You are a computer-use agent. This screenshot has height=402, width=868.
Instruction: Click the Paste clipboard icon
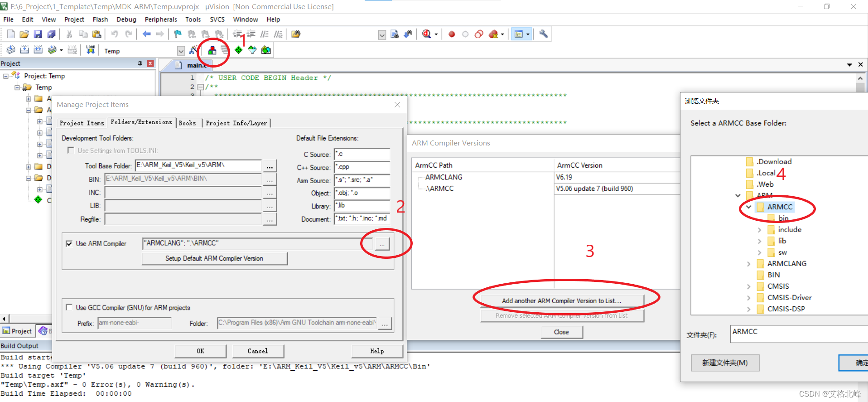tap(96, 34)
